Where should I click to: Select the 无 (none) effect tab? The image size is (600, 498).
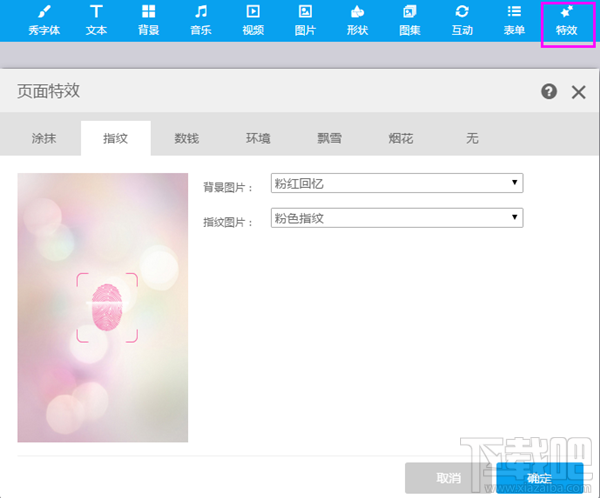click(x=472, y=138)
